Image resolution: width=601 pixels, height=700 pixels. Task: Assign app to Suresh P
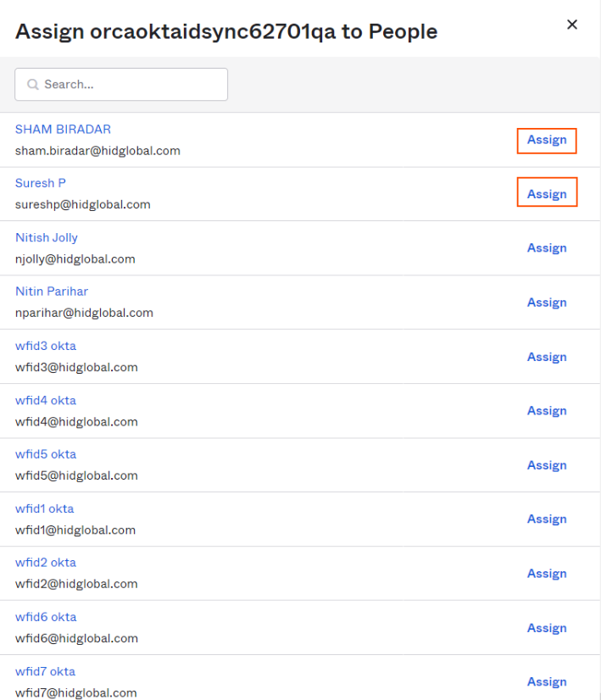(547, 194)
